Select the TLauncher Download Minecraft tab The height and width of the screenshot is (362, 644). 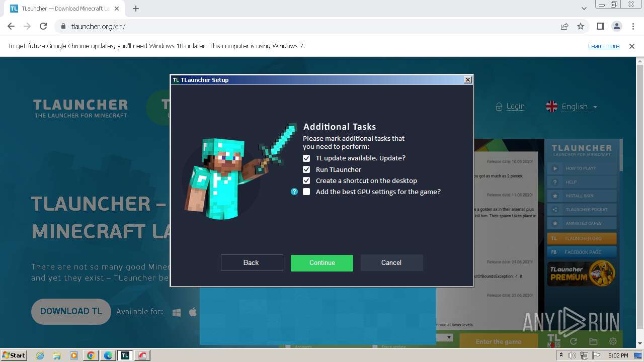click(65, 9)
